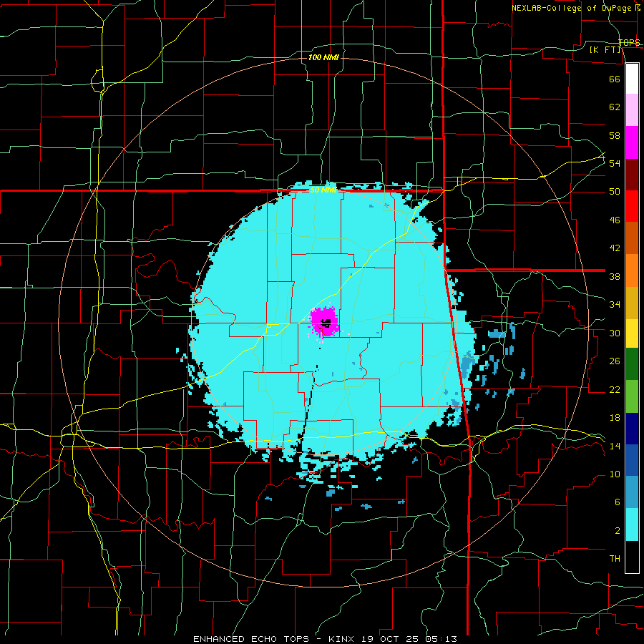
Task: Click the '[K FT]' units label
Action: click(605, 50)
